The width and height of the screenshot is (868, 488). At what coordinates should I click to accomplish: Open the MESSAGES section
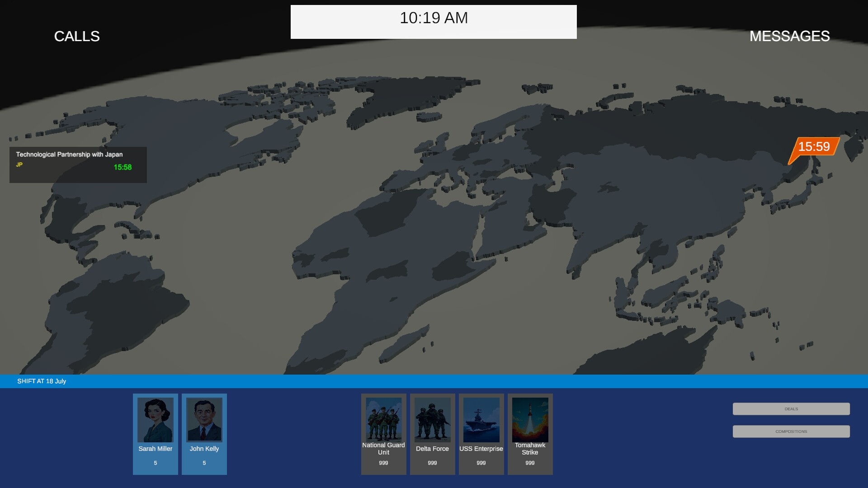pyautogui.click(x=789, y=36)
